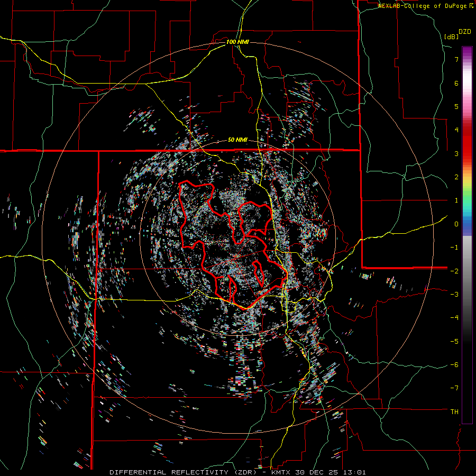Image resolution: width=476 pixels, height=476 pixels.
Task: Click the "-4" value on the color scale
Action: (454, 318)
